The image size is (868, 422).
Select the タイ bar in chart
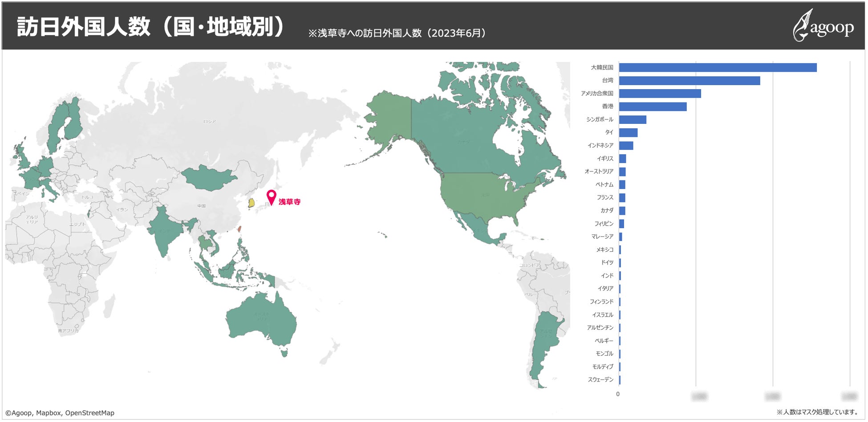(x=628, y=132)
